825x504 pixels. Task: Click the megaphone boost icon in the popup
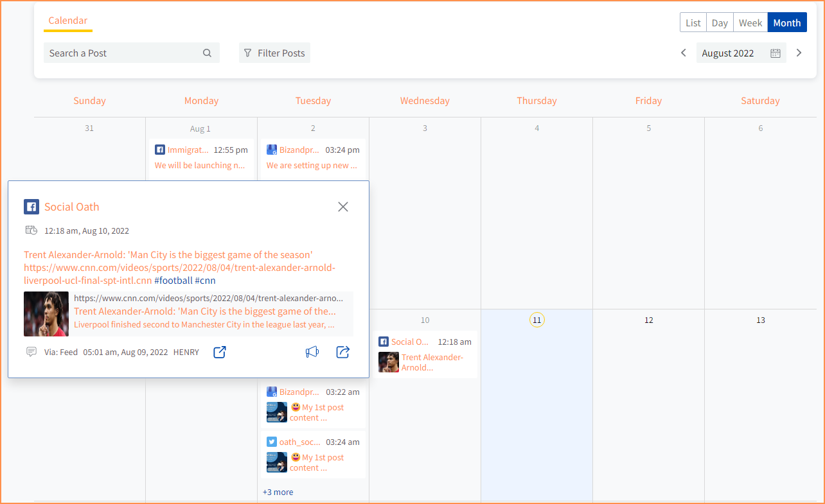coord(312,352)
